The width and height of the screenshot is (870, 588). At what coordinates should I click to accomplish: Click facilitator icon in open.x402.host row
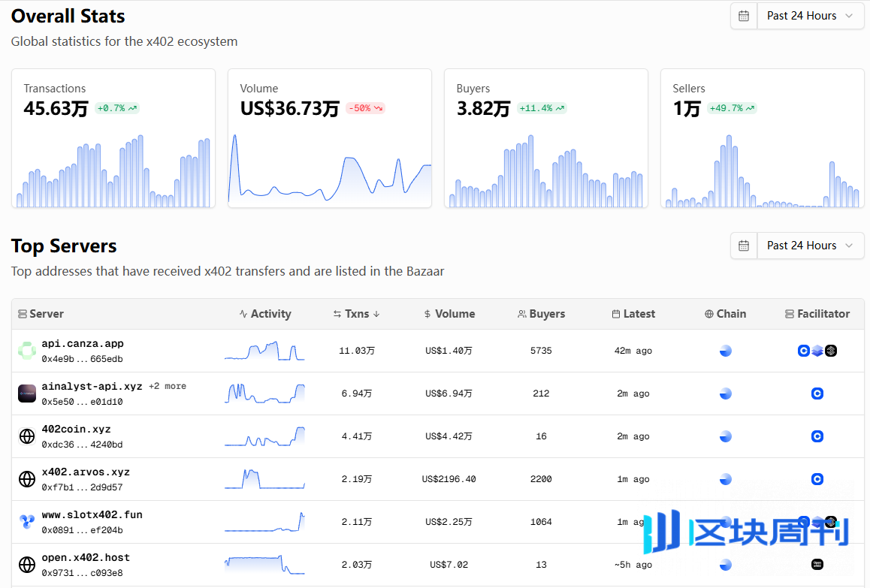coord(817,565)
